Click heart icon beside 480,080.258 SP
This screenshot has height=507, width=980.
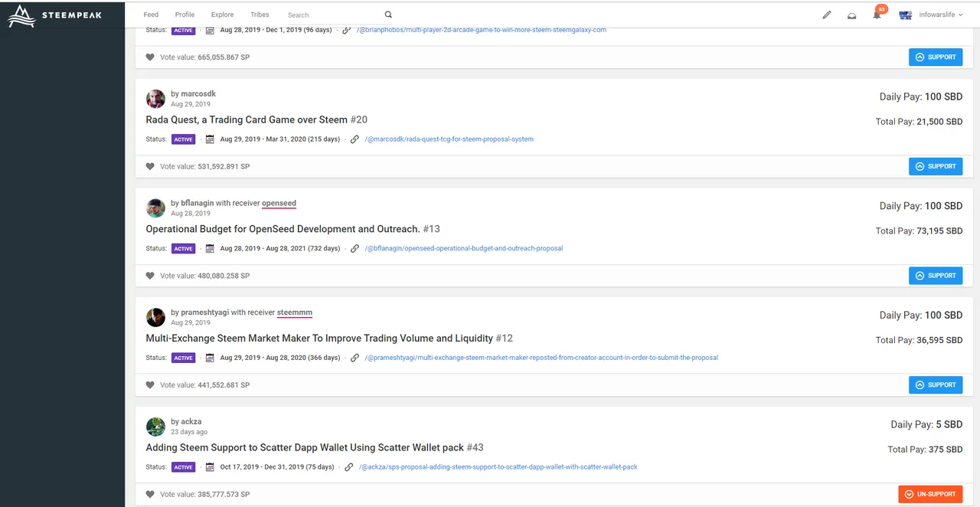(150, 276)
